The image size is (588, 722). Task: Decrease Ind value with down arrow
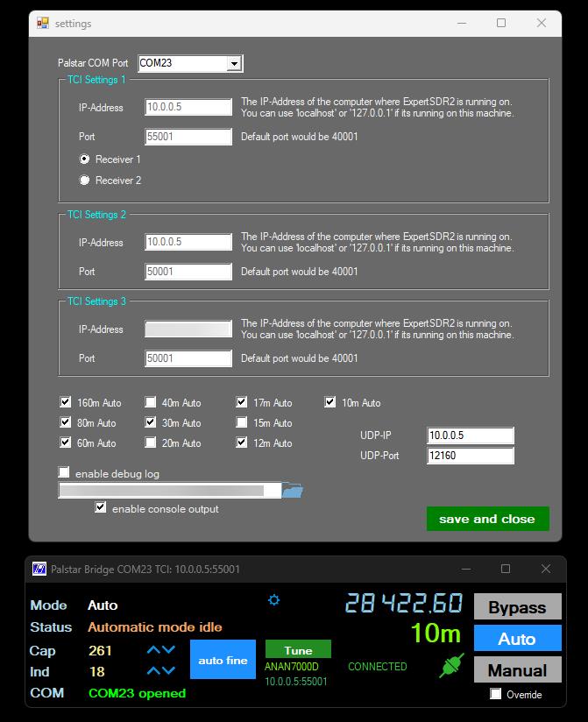(168, 671)
